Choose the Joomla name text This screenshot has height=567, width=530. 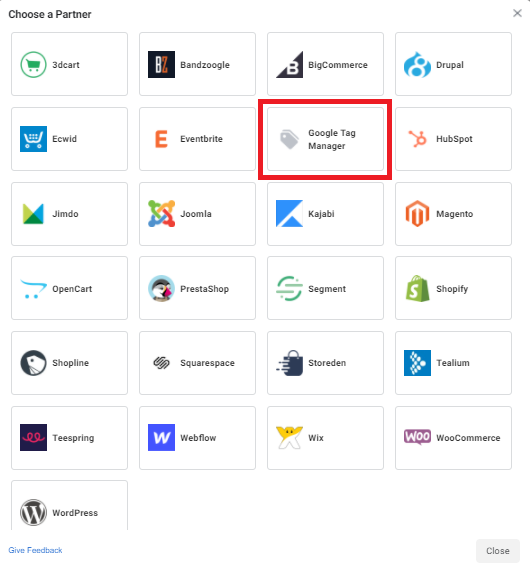click(x=196, y=214)
